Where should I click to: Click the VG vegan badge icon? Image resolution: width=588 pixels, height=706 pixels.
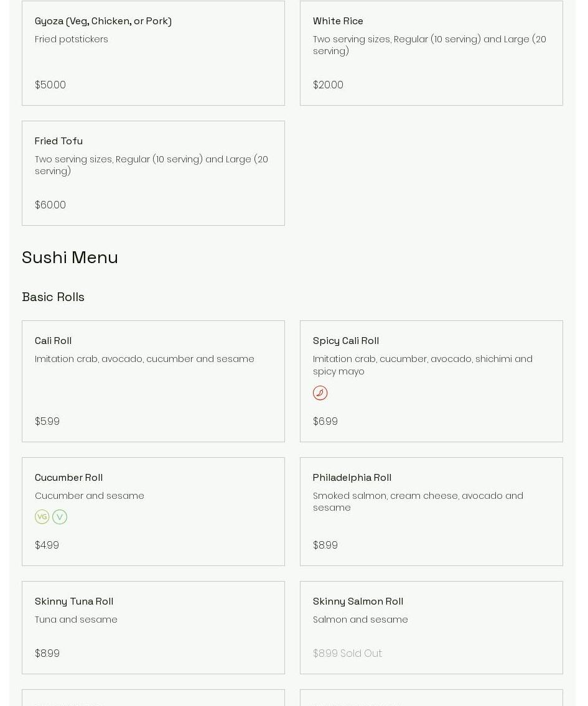pos(42,516)
